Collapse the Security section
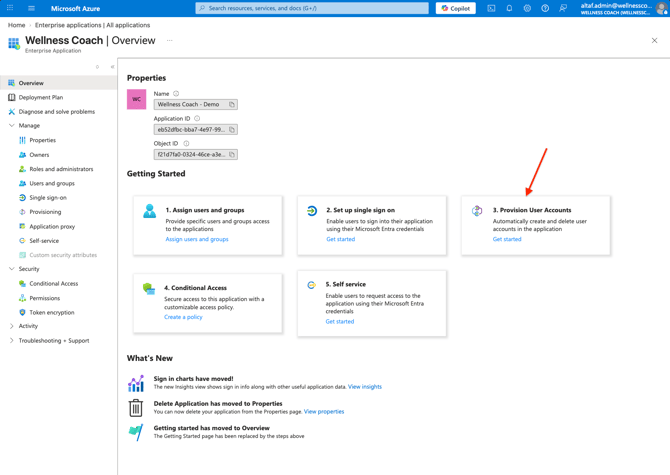Image resolution: width=670 pixels, height=475 pixels. 12,269
